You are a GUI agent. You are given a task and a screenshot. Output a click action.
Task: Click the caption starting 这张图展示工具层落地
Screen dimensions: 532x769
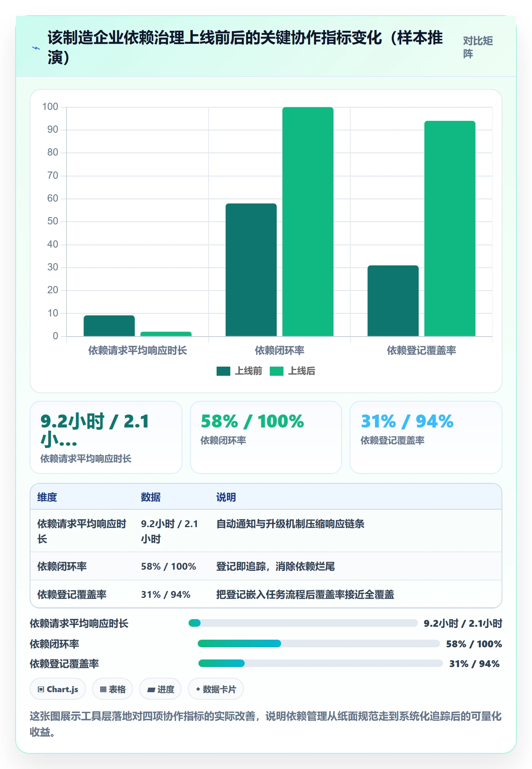(x=266, y=724)
